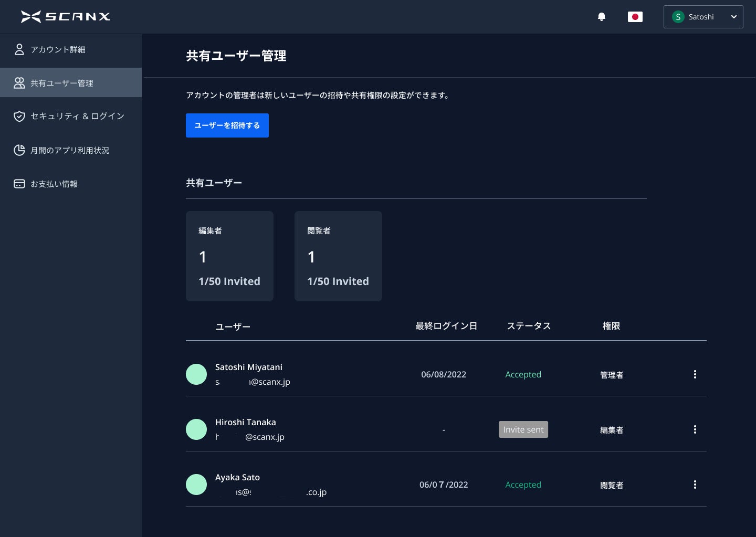Open the kebab menu for Hiroshi Tanaka
Viewport: 756px width, 537px height.
695,429
